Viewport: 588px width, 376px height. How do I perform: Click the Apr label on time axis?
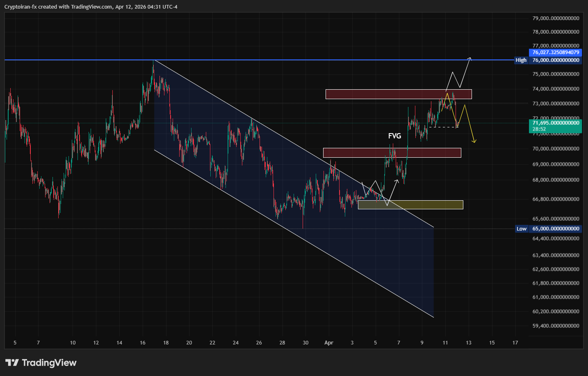(x=329, y=343)
